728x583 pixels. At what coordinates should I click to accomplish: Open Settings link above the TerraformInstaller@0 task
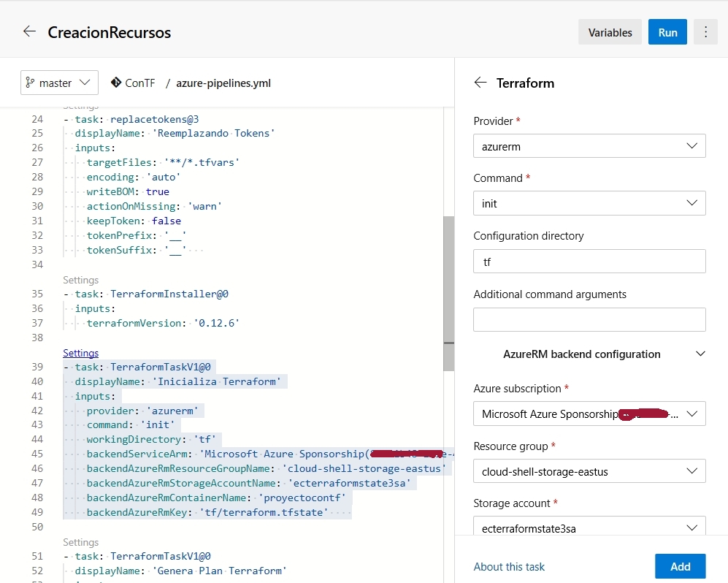pos(81,280)
